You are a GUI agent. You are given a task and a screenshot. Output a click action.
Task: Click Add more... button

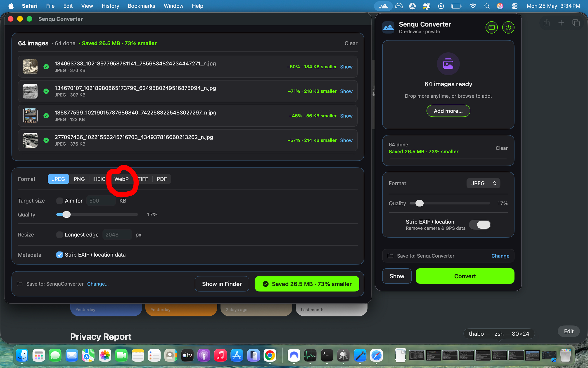[448, 111]
